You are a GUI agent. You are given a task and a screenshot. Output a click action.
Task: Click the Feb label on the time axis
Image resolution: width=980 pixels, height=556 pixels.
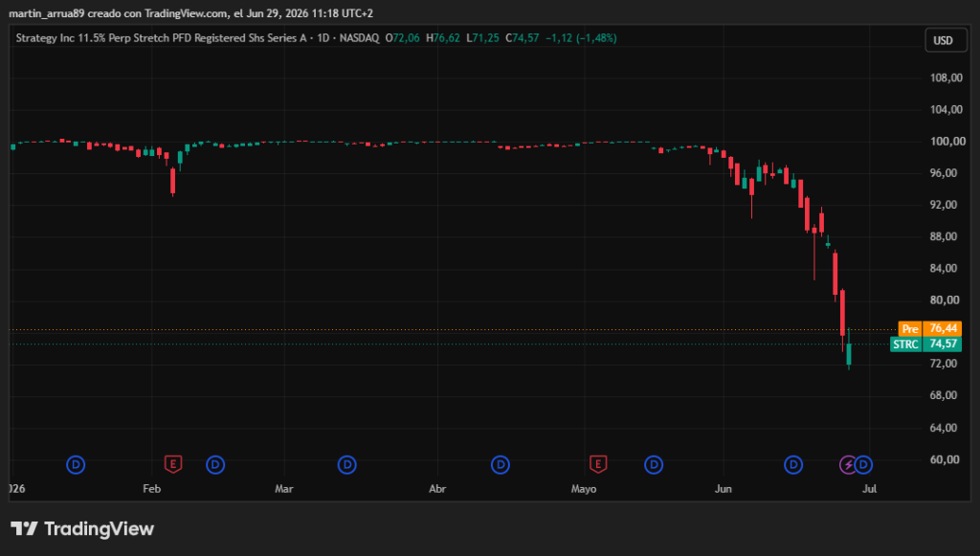(152, 488)
